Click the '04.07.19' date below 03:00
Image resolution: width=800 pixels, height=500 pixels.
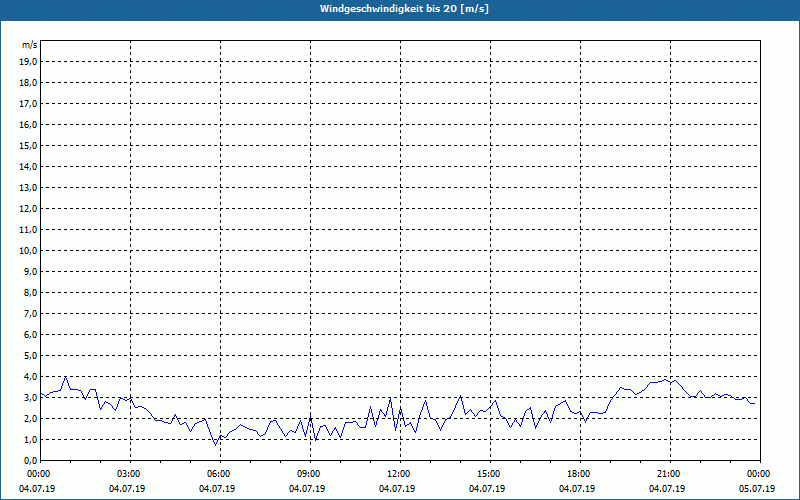click(x=127, y=489)
